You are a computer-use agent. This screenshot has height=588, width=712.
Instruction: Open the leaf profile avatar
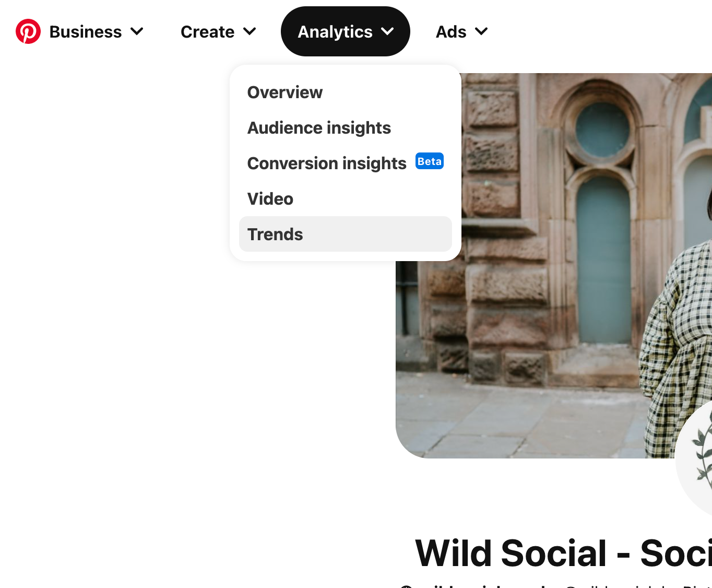click(x=695, y=460)
